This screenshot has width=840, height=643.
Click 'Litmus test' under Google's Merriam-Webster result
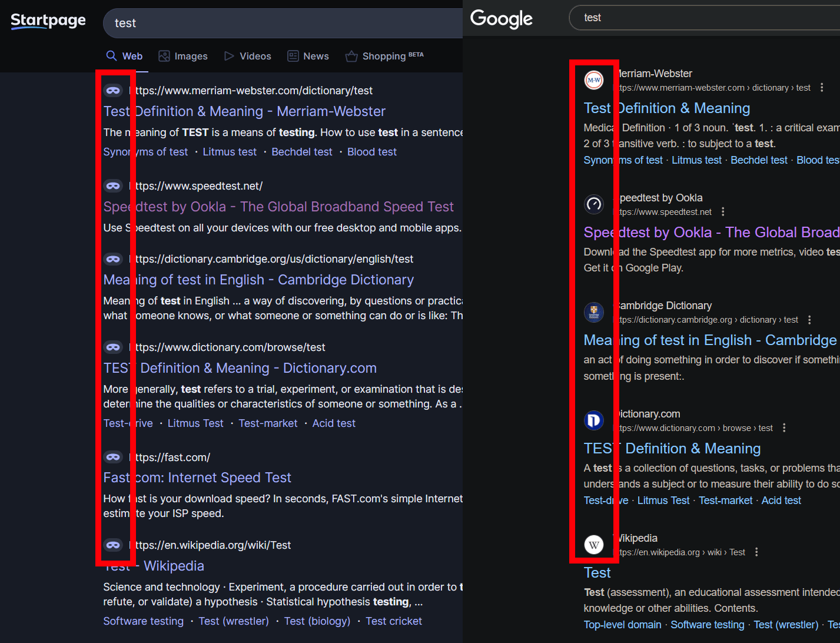click(x=696, y=160)
